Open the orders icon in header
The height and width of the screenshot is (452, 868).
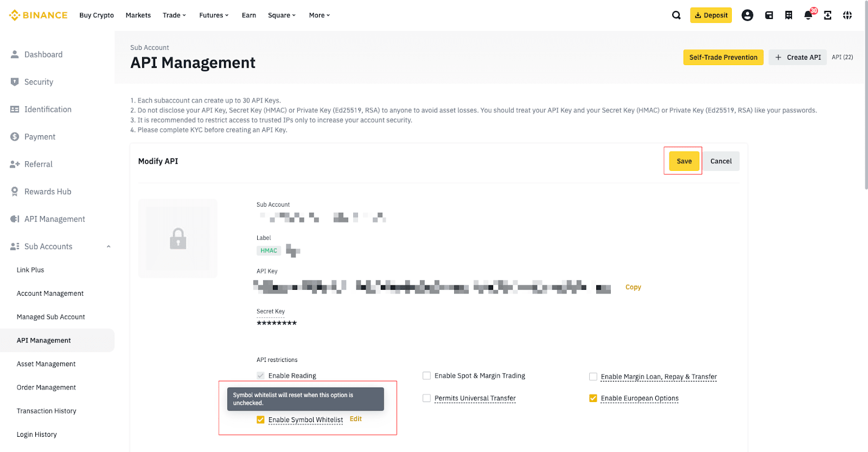(x=788, y=15)
